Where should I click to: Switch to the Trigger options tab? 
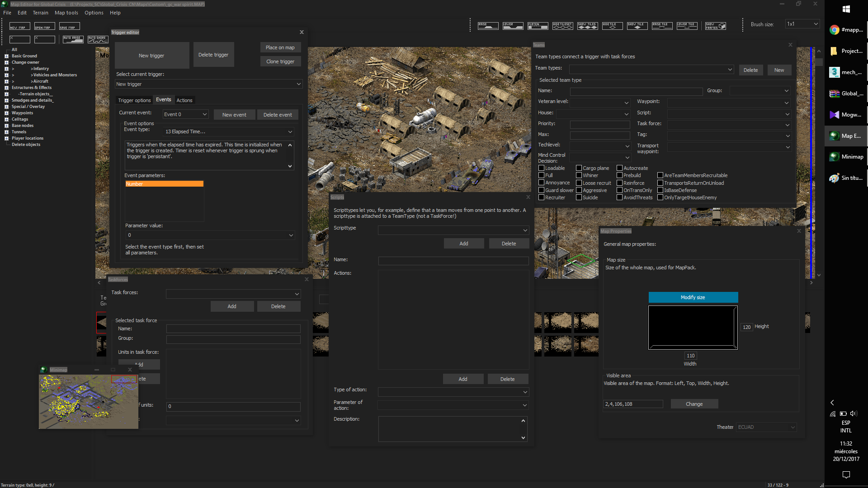click(134, 100)
